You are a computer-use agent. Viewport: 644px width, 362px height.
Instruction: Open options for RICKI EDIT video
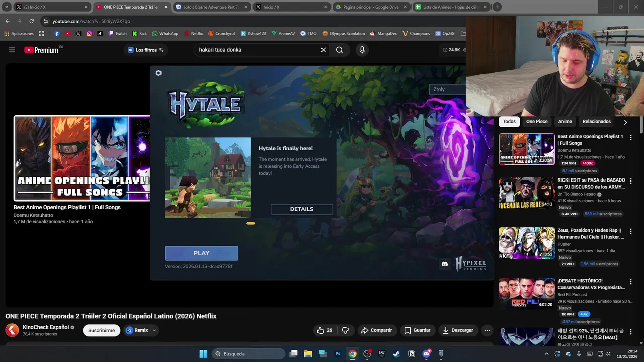[x=630, y=181]
